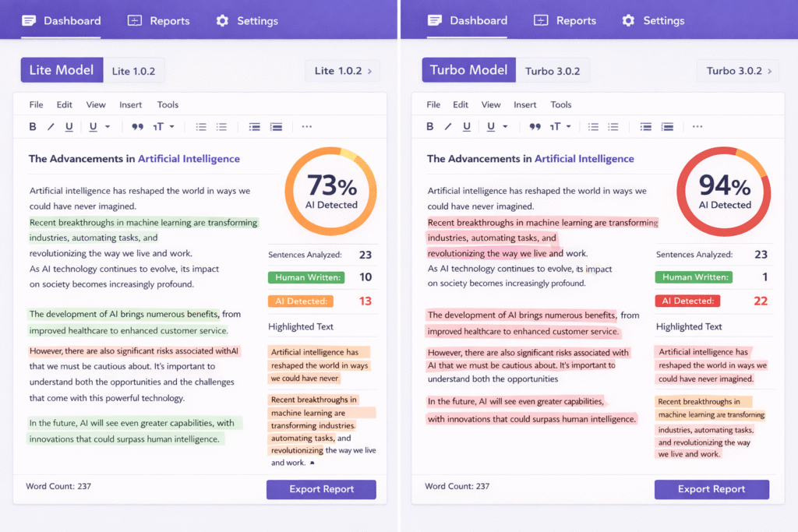Image resolution: width=798 pixels, height=532 pixels.
Task: Open more options ellipsis in Lite editor
Action: 306,127
